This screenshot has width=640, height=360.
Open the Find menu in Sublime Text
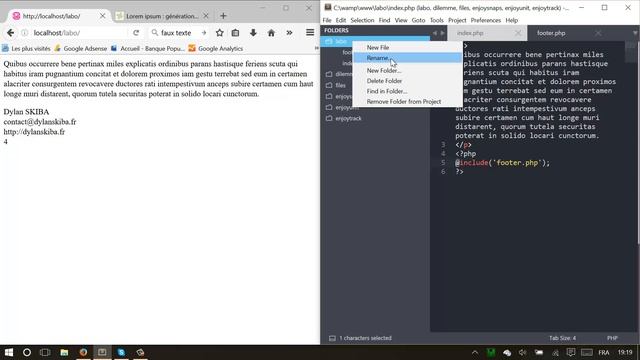(x=384, y=20)
